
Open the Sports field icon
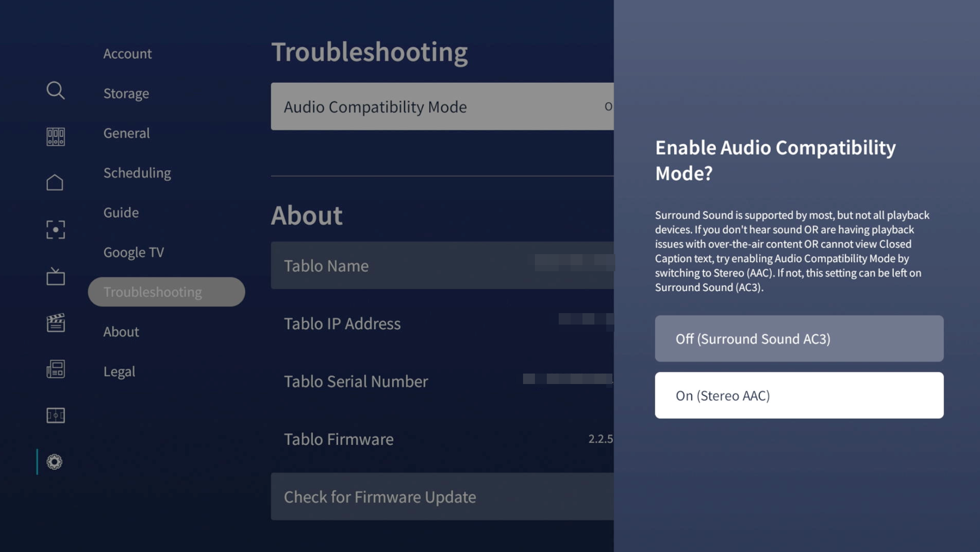pyautogui.click(x=55, y=415)
